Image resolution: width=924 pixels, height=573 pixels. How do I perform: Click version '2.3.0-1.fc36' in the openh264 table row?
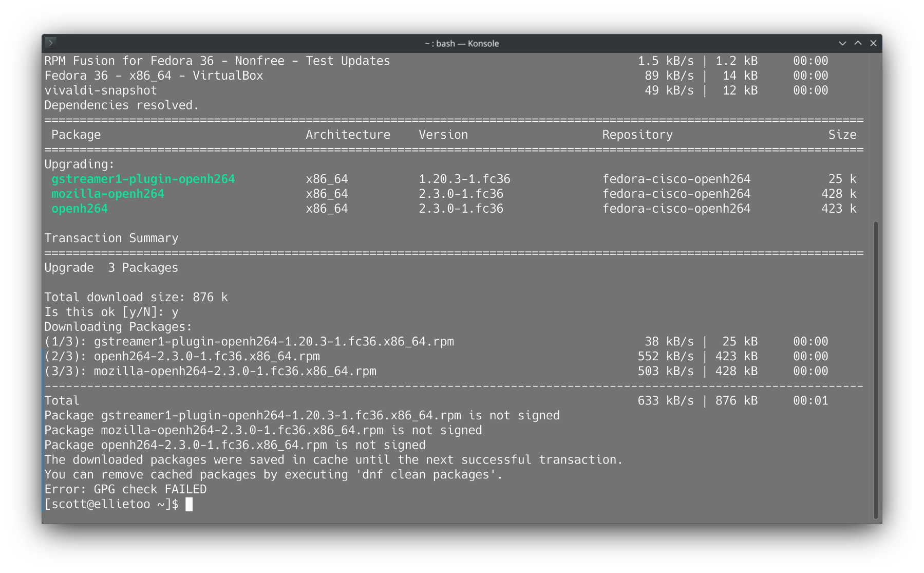(461, 209)
